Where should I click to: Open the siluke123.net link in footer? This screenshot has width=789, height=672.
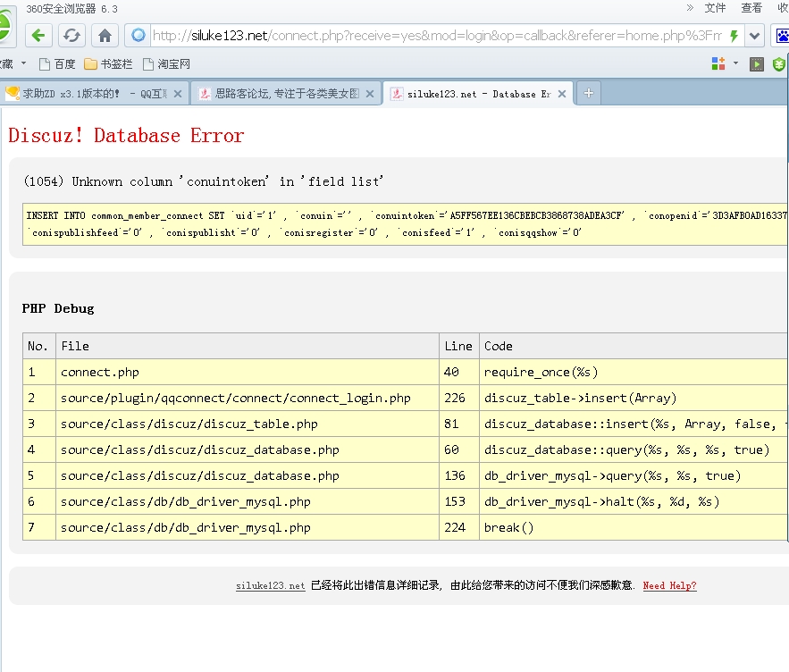270,585
